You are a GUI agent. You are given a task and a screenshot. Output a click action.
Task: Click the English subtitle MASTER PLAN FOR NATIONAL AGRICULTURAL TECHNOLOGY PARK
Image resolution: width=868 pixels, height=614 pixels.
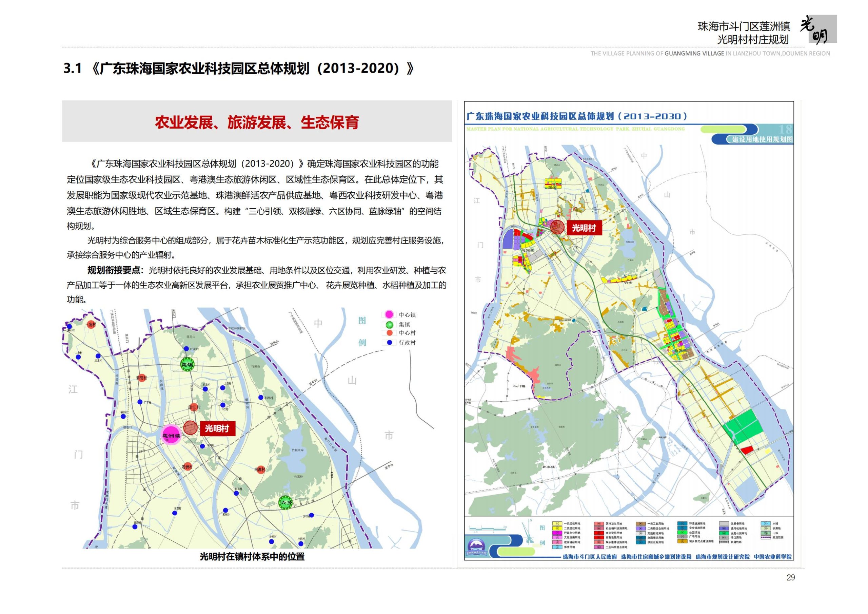click(575, 129)
